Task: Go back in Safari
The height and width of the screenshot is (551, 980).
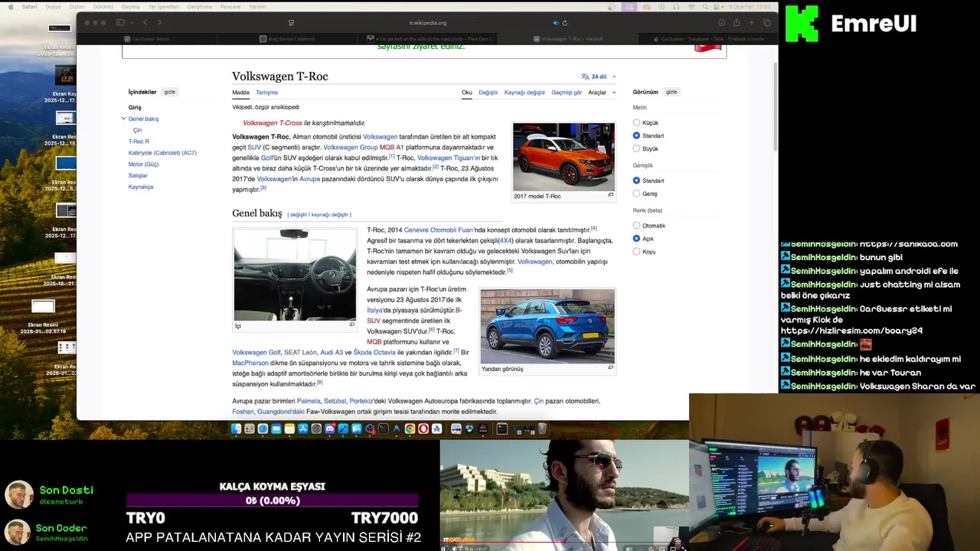Action: [145, 22]
